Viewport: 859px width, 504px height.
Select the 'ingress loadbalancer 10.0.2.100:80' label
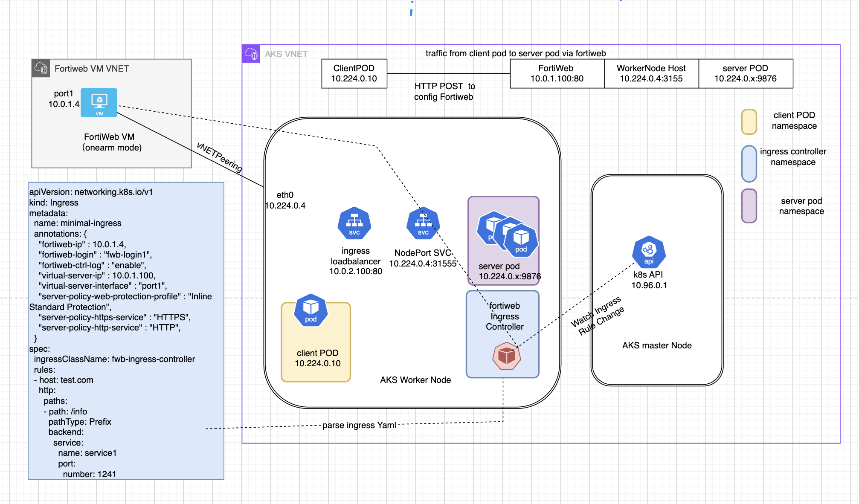[356, 261]
